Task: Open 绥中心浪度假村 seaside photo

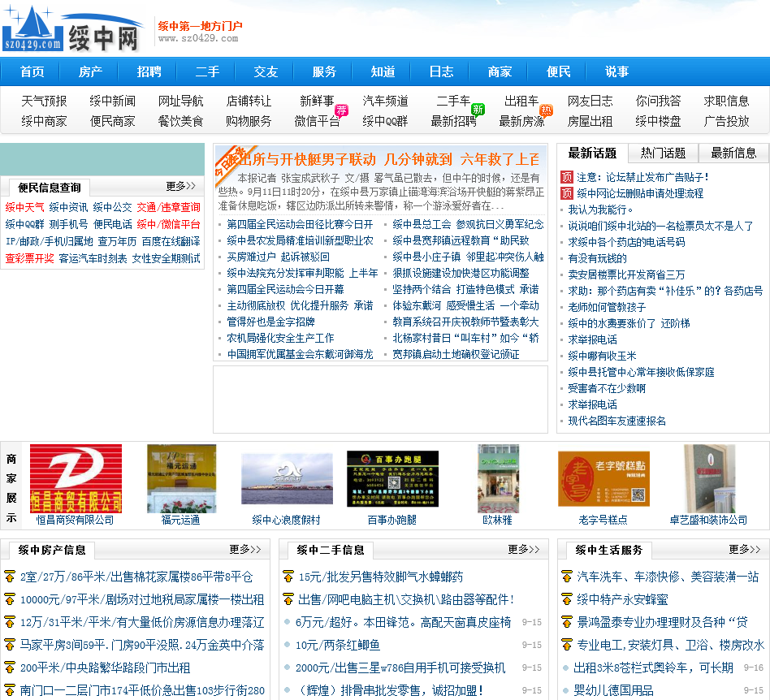Action: (287, 478)
